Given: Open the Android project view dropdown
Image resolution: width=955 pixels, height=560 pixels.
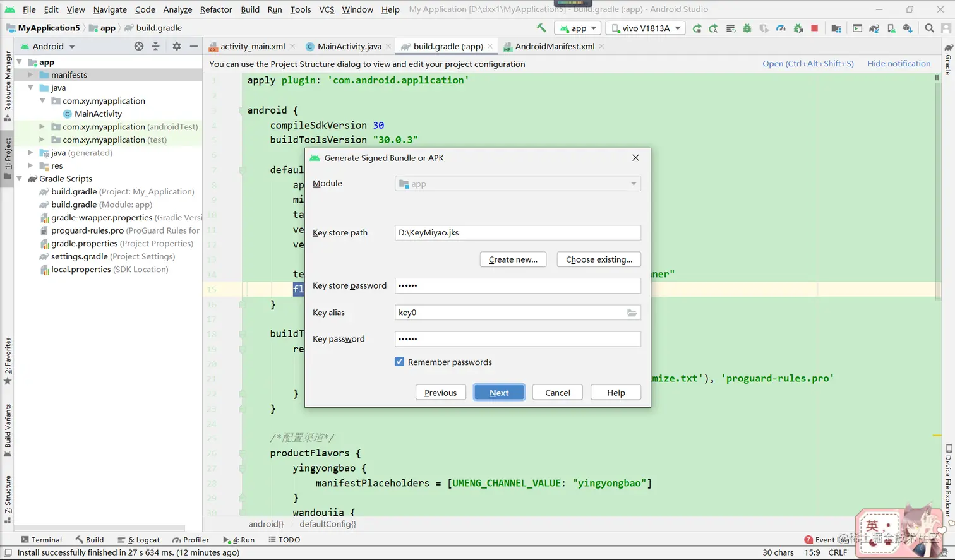Looking at the screenshot, I should tap(48, 46).
